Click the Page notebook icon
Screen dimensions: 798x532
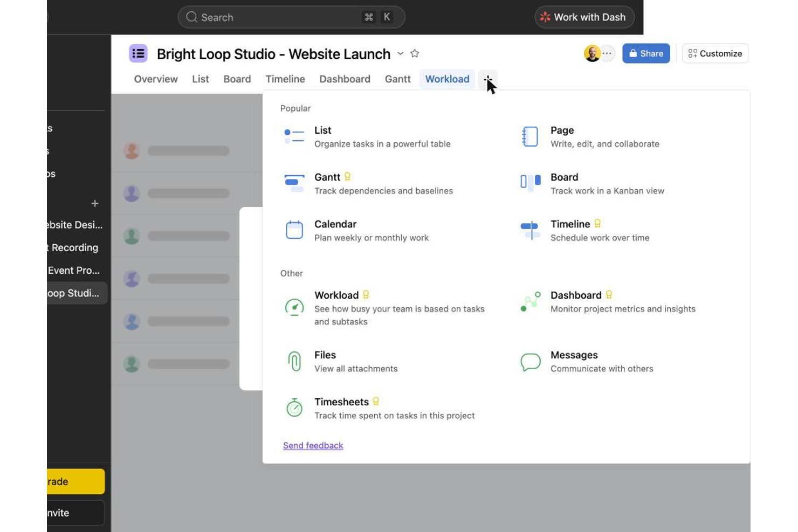point(530,136)
